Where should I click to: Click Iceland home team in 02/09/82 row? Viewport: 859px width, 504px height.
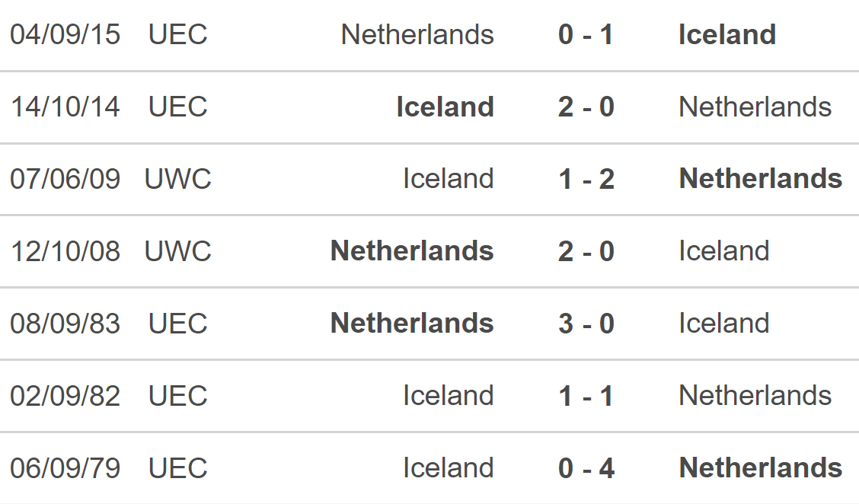[x=448, y=396]
